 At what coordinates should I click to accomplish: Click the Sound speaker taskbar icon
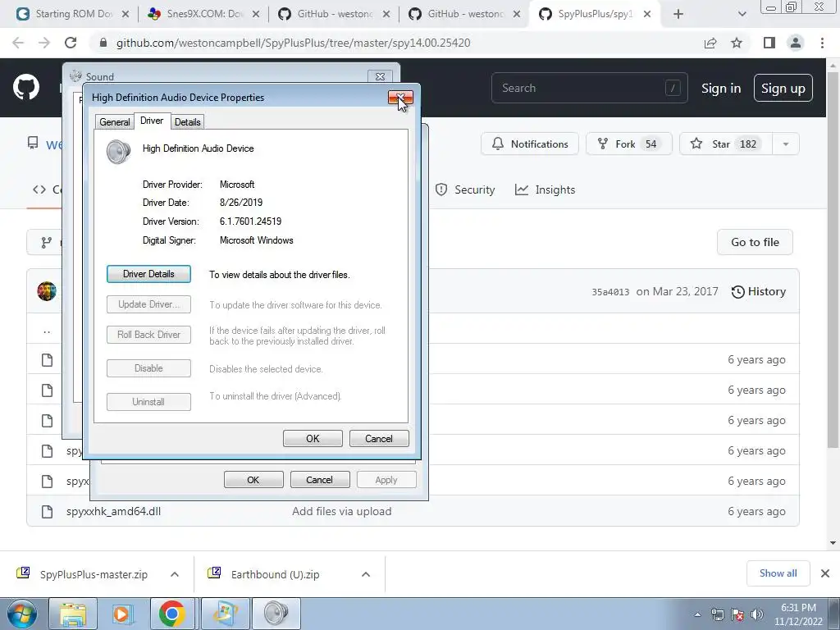coord(276,614)
